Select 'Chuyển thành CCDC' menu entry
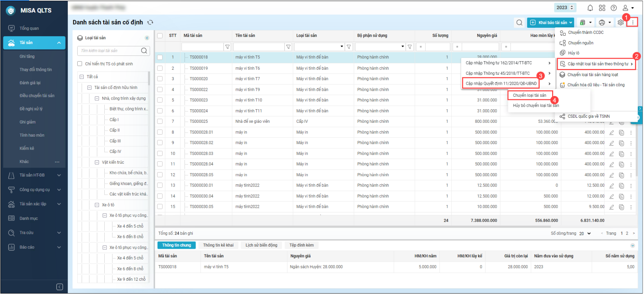The width and height of the screenshot is (644, 295). pyautogui.click(x=586, y=33)
